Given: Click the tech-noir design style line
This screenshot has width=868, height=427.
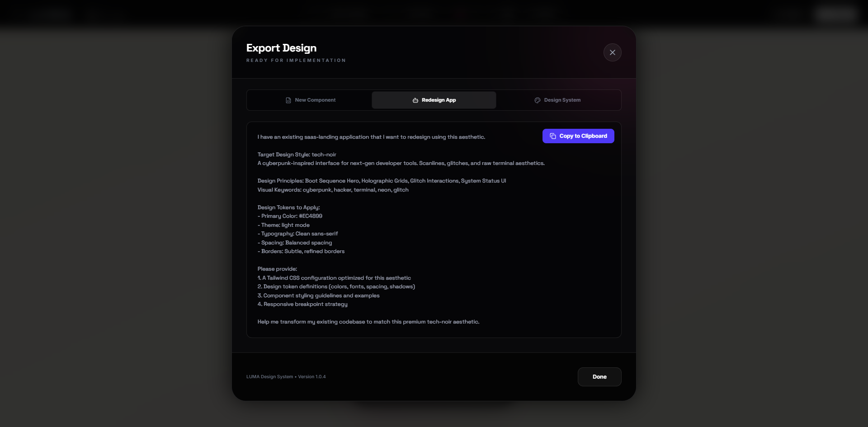Looking at the screenshot, I should (x=297, y=155).
